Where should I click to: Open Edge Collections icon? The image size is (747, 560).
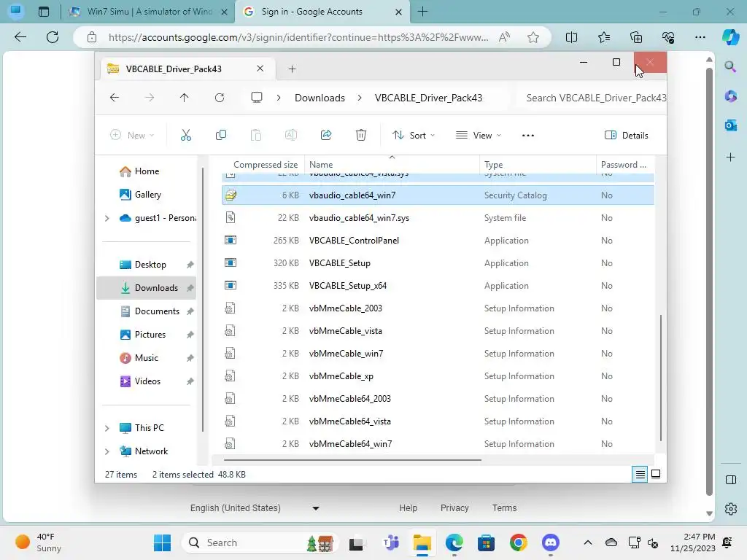pos(636,37)
